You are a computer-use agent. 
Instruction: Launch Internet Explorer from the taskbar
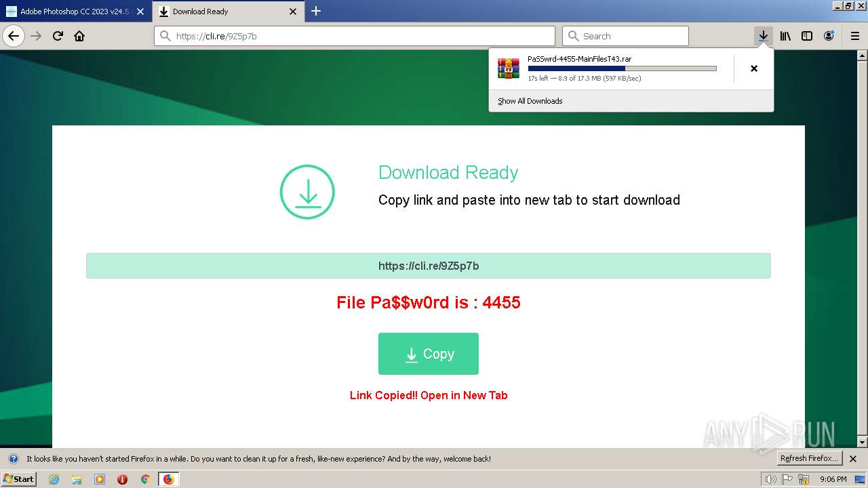(54, 479)
